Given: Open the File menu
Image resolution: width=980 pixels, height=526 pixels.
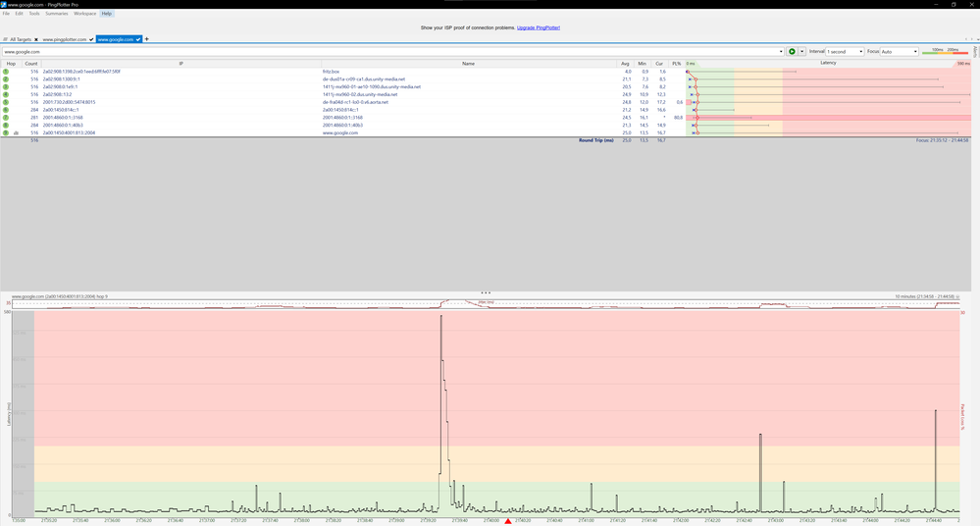Looking at the screenshot, I should (6, 13).
